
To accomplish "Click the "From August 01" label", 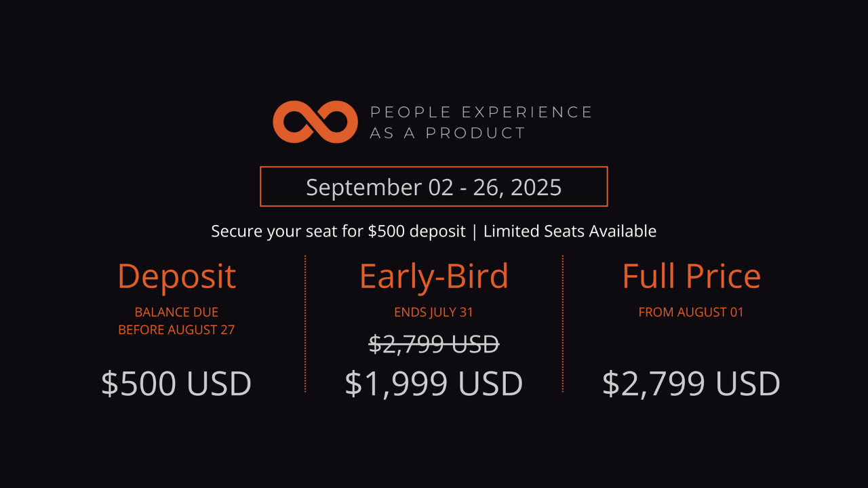I will (x=692, y=312).
